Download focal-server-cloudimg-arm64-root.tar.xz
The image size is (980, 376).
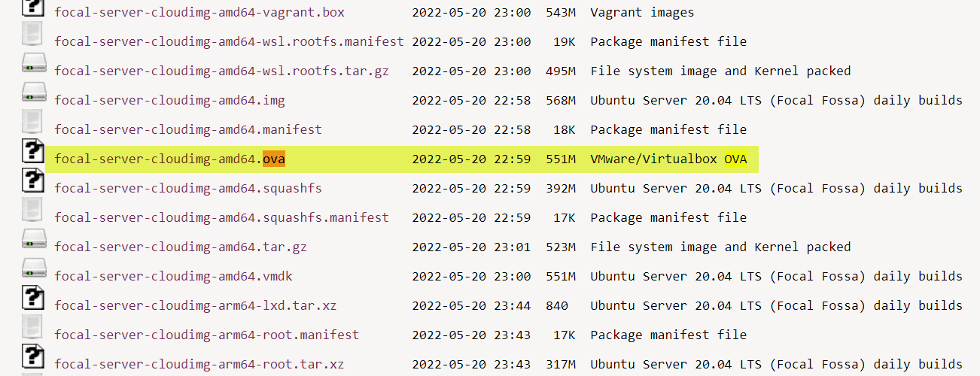199,365
